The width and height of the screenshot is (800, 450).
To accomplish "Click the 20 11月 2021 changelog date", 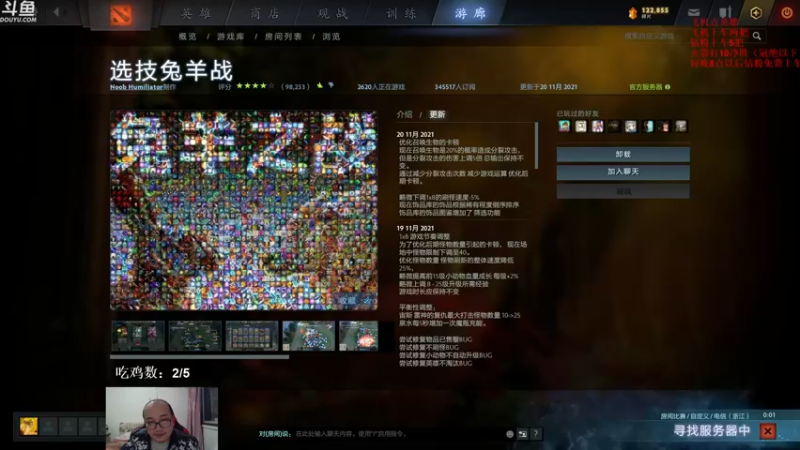I will (415, 134).
